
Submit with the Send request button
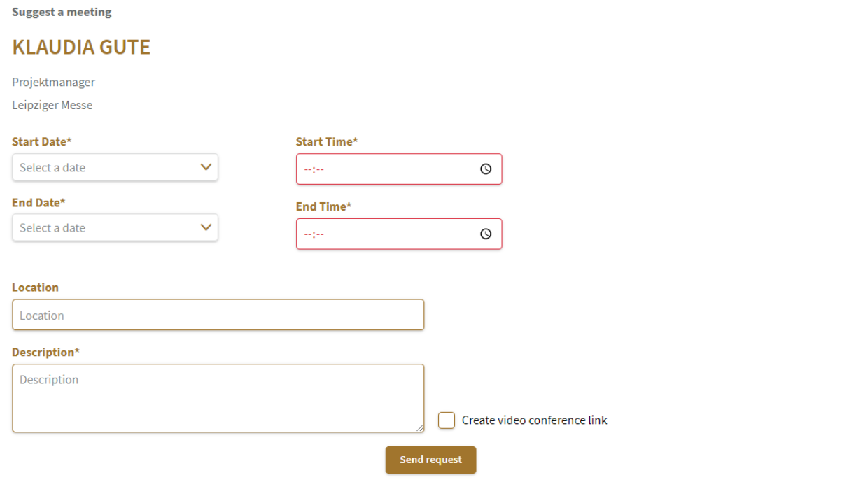[430, 460]
